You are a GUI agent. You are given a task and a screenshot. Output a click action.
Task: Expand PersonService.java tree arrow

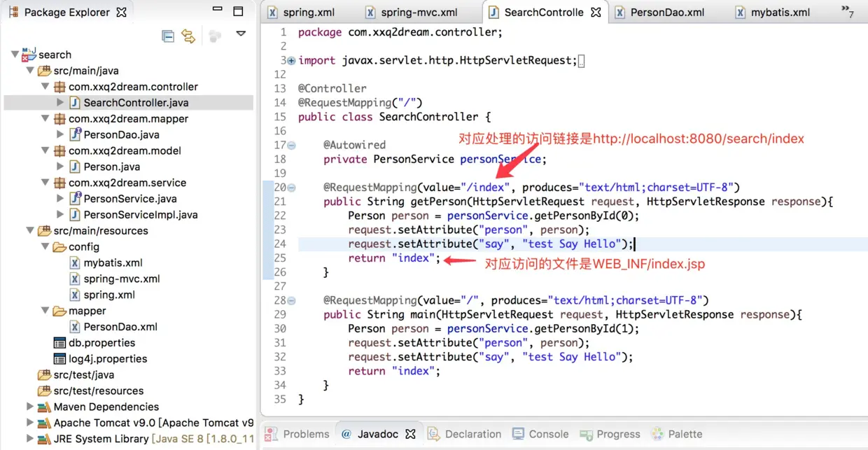point(60,199)
